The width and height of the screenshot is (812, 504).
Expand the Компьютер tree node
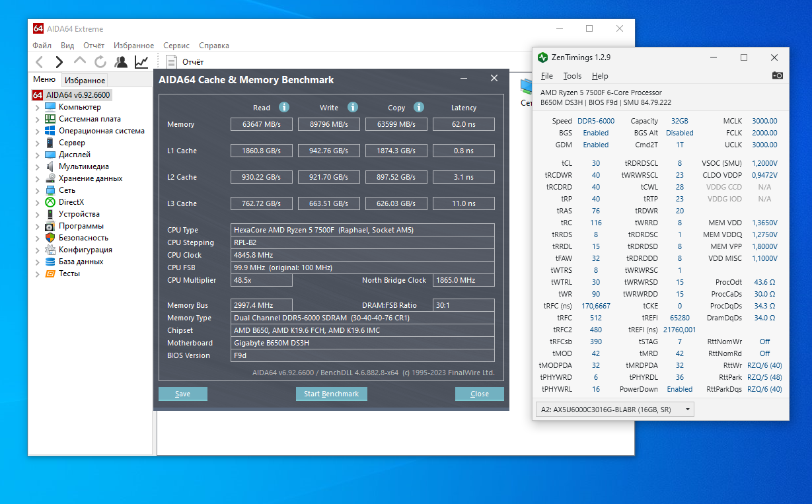click(38, 107)
